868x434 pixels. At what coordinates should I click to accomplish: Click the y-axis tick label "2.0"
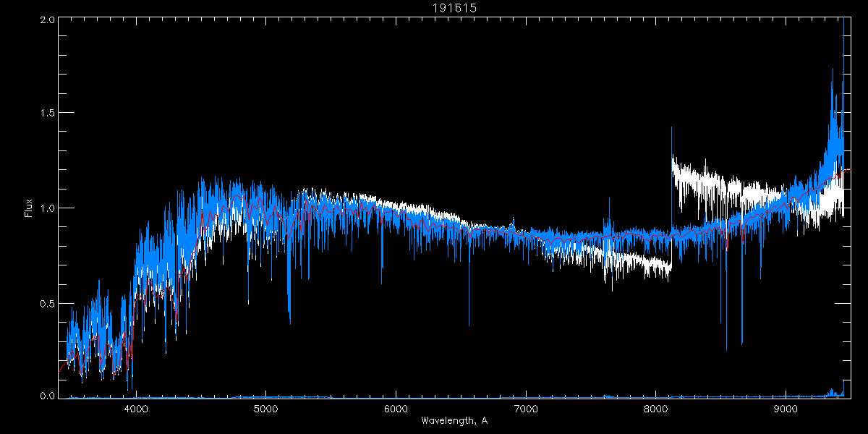pos(46,20)
